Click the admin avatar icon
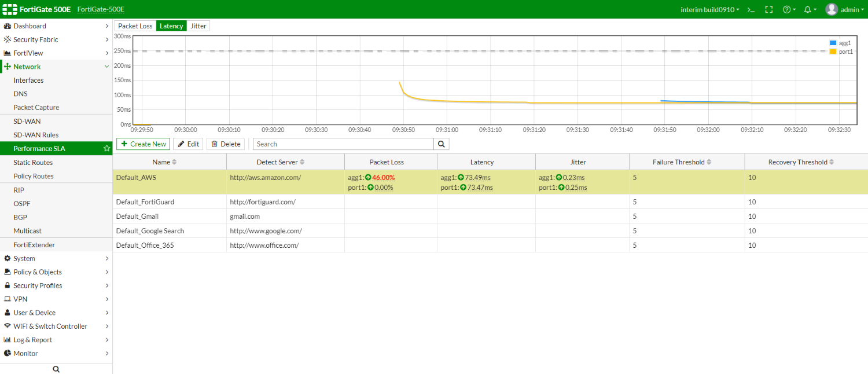Image resolution: width=868 pixels, height=374 pixels. click(x=832, y=9)
